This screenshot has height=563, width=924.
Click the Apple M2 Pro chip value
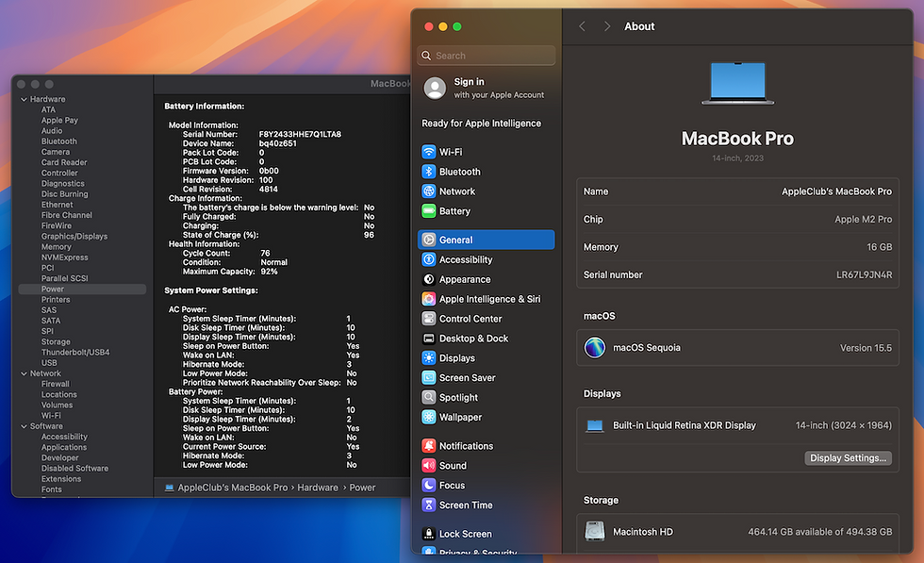(863, 220)
